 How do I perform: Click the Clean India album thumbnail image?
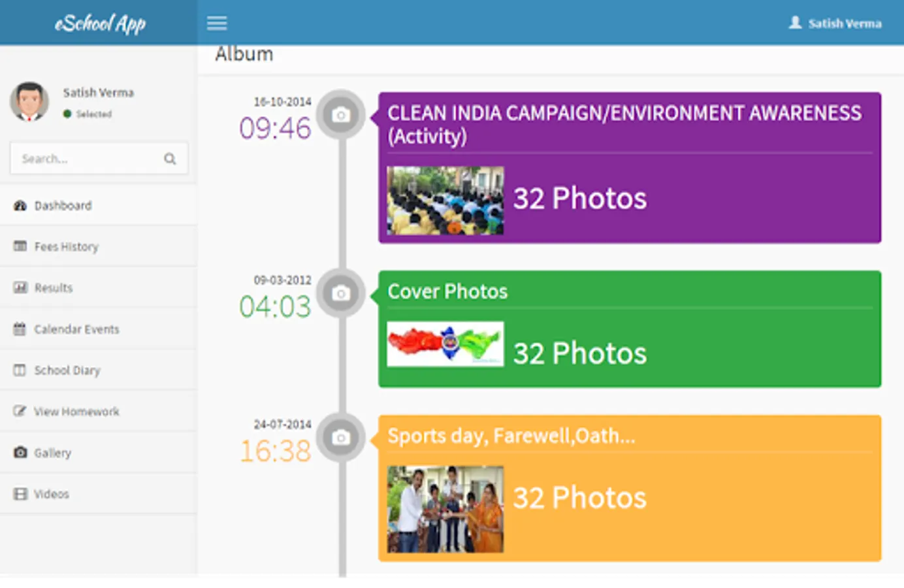click(x=445, y=201)
